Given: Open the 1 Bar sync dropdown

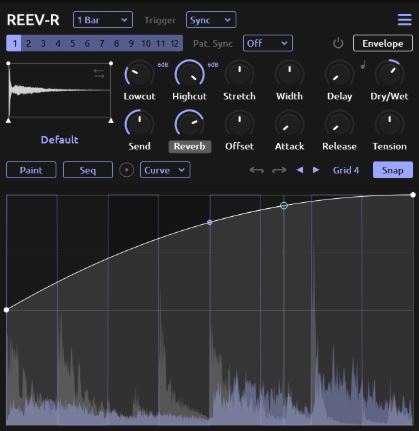Looking at the screenshot, I should (x=103, y=20).
